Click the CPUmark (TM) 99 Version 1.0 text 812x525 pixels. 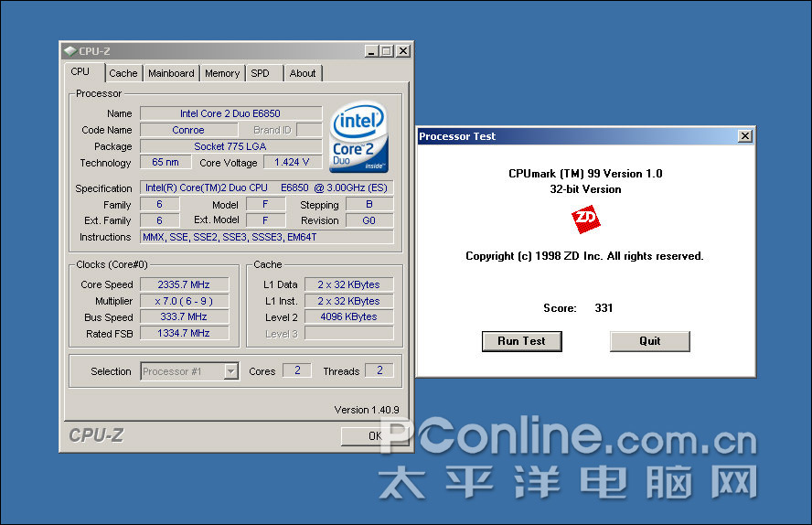click(585, 174)
